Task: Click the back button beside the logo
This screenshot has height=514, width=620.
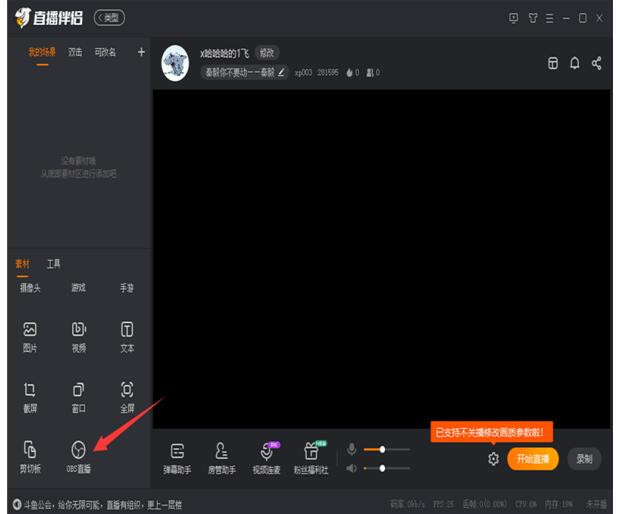Action: coord(109,18)
